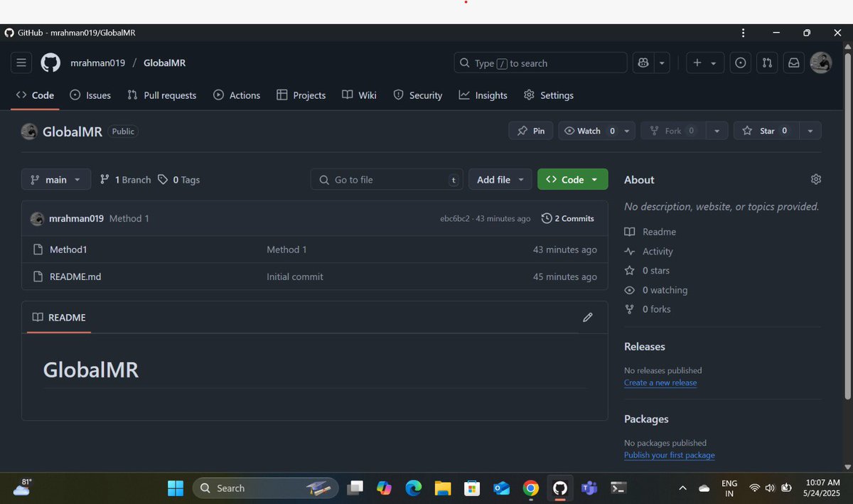Select the Code tab
This screenshot has width=853, height=504.
35,95
